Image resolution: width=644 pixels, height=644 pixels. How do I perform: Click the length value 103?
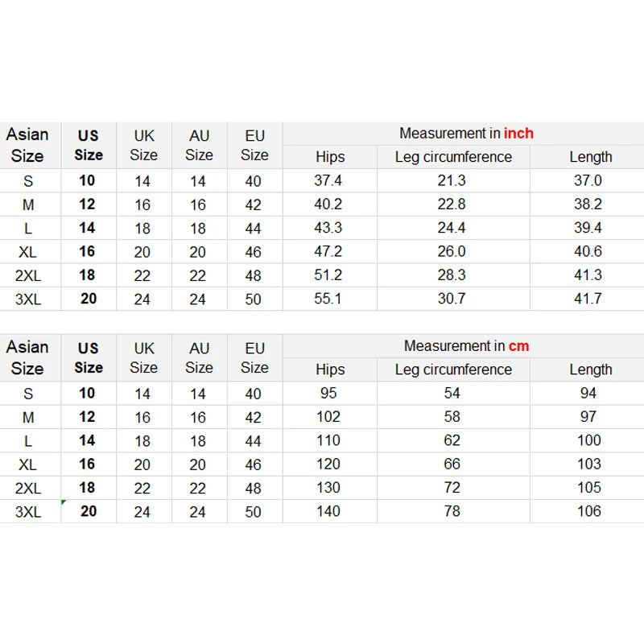coord(589,464)
